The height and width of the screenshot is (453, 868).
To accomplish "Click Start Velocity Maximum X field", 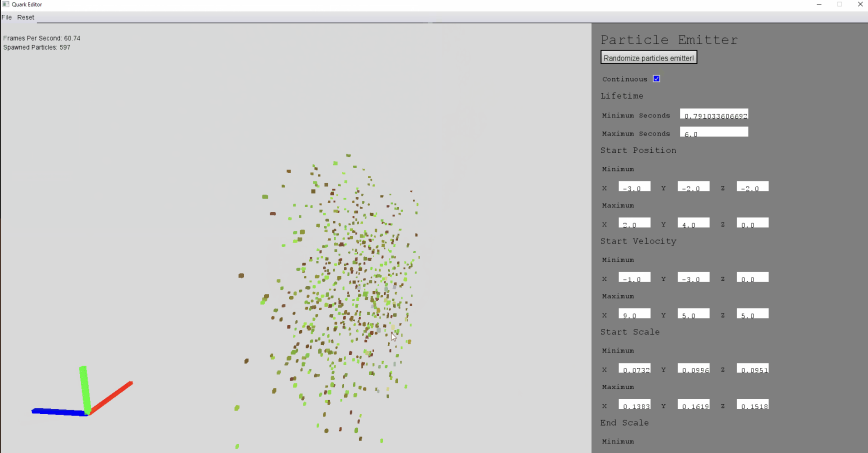I will click(x=634, y=314).
